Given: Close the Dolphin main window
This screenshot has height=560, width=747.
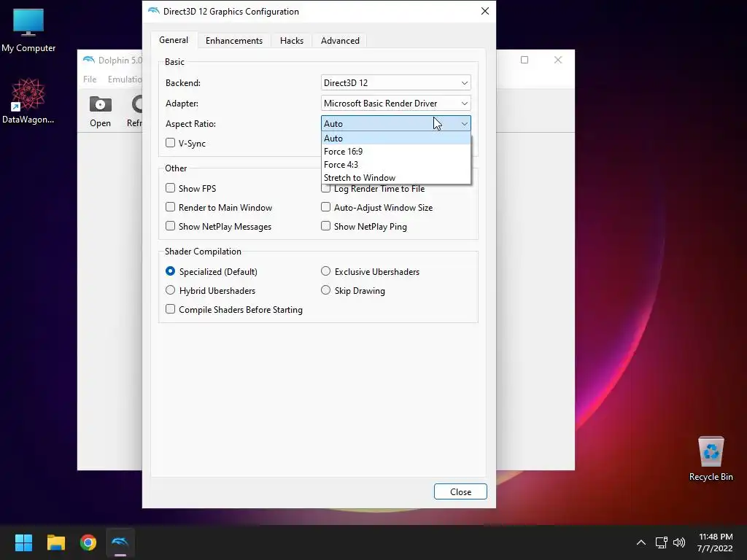Looking at the screenshot, I should click(x=558, y=60).
